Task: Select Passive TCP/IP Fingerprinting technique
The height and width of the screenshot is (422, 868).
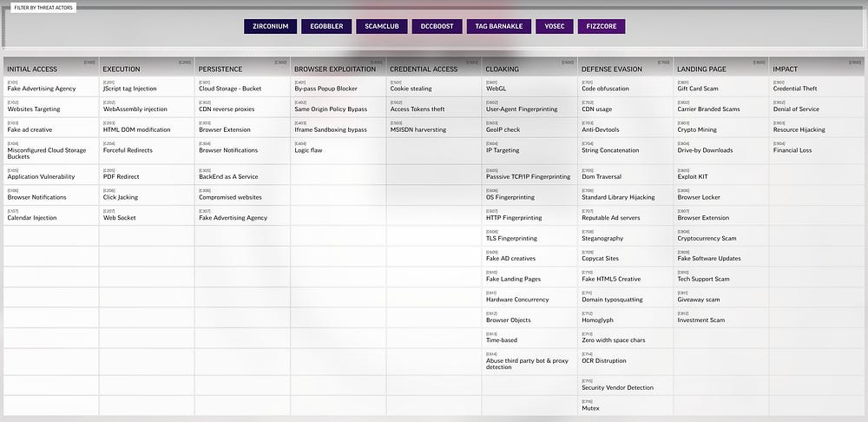Action: pos(529,175)
